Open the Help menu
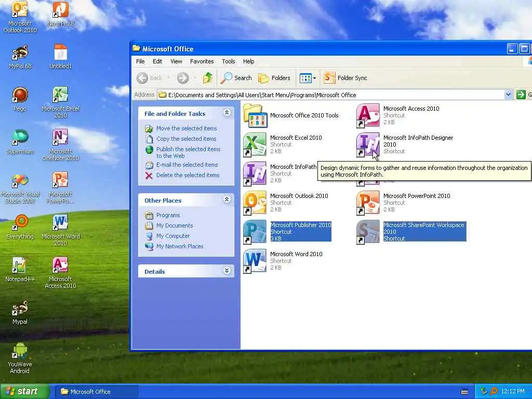This screenshot has width=532, height=399. pos(248,61)
